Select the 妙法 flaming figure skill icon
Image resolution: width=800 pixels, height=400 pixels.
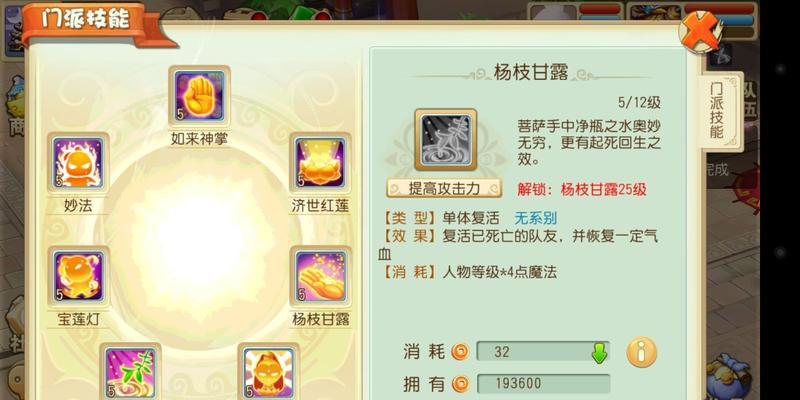(x=78, y=163)
